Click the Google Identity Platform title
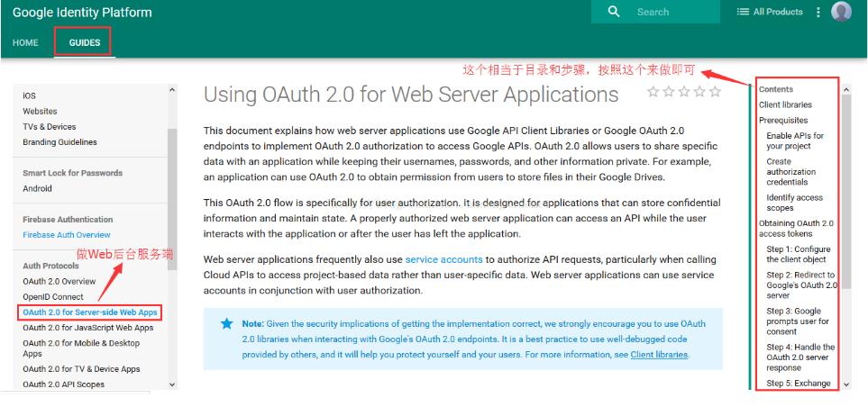The height and width of the screenshot is (407, 868). pos(82,13)
